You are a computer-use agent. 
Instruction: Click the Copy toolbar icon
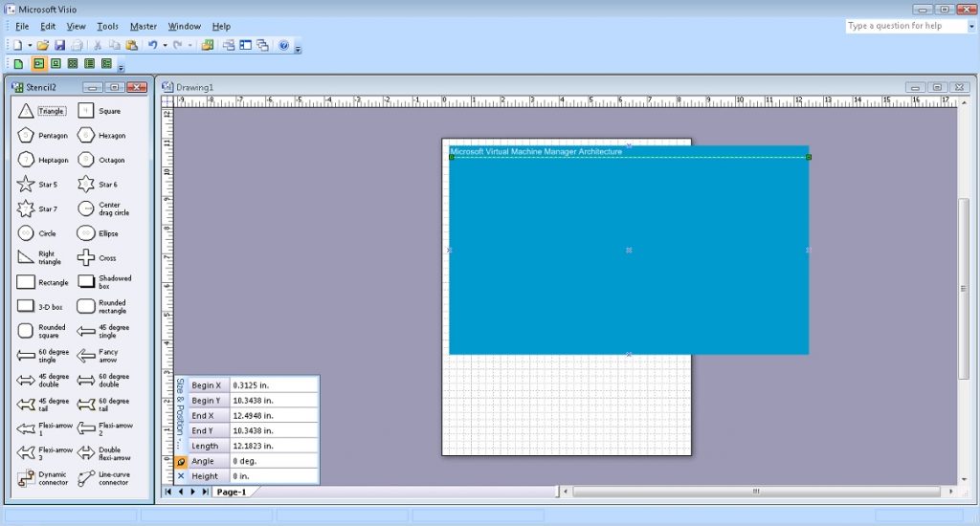click(115, 45)
